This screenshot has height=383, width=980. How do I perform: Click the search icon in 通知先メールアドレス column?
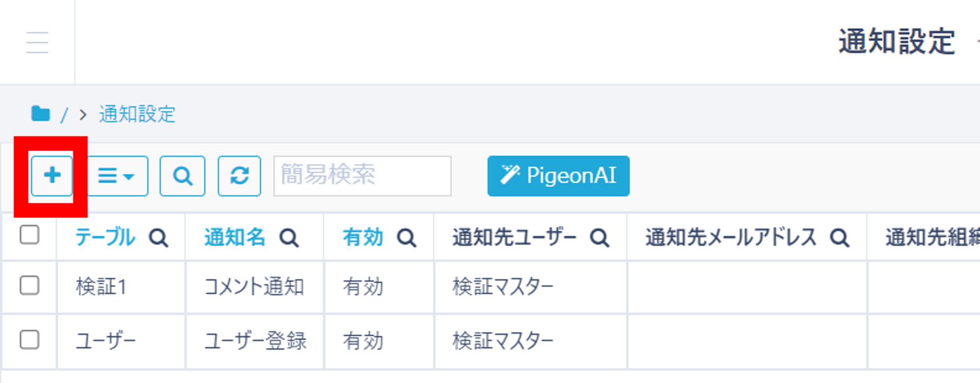[x=839, y=237]
